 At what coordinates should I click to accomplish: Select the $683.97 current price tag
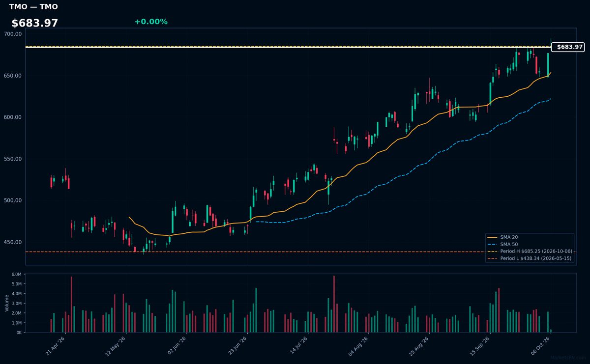(x=568, y=47)
